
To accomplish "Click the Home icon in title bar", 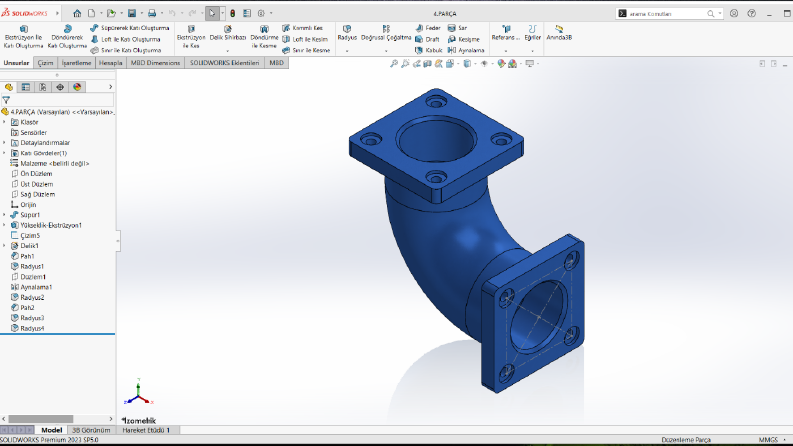I will coord(77,13).
